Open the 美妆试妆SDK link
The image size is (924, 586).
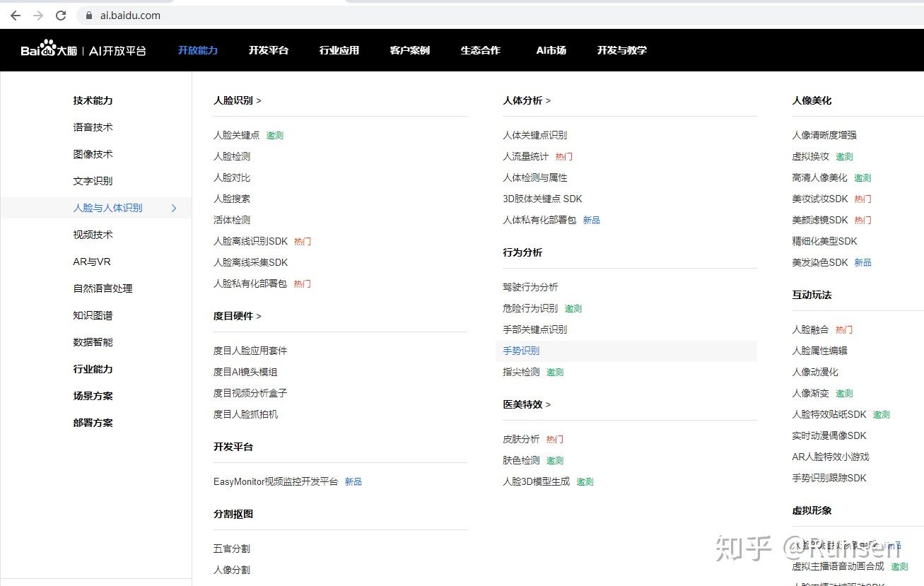[820, 199]
